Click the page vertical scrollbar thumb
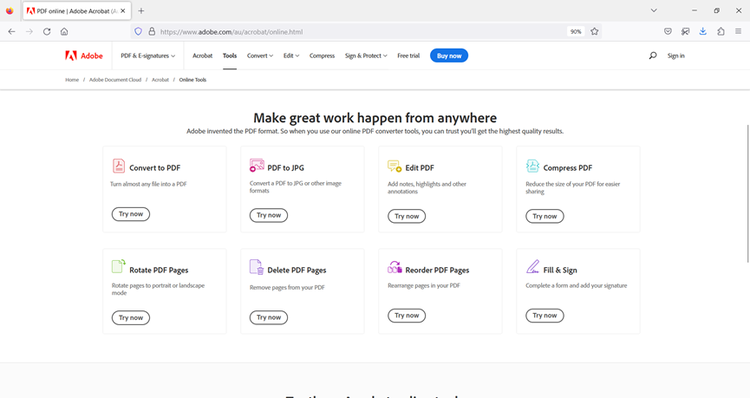The height and width of the screenshot is (398, 750). click(748, 193)
